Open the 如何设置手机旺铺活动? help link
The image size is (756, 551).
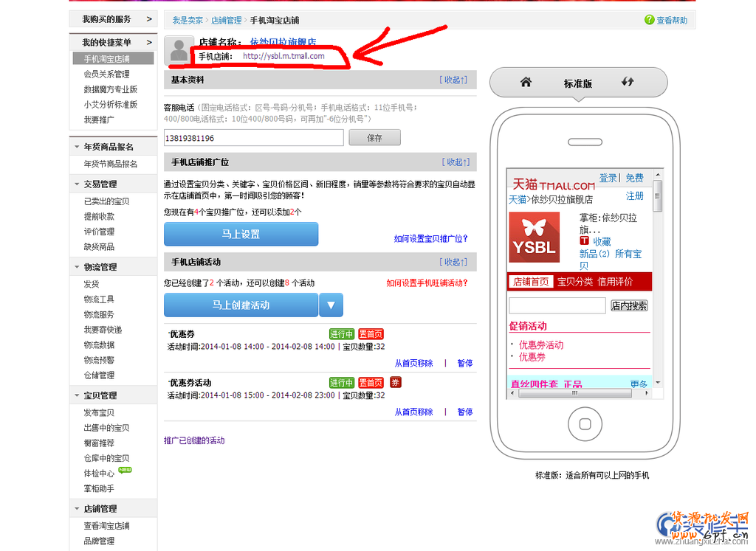tap(427, 283)
